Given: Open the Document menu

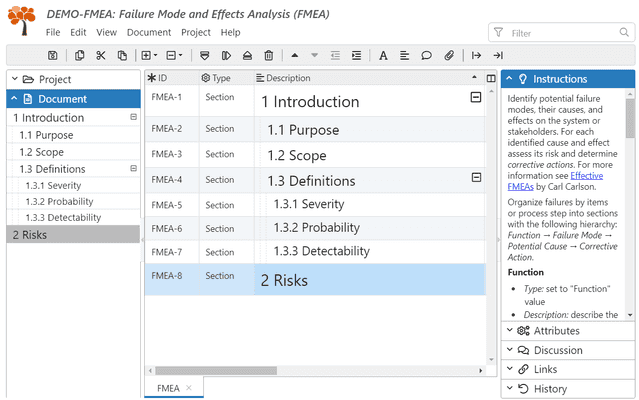Looking at the screenshot, I should coord(149,32).
